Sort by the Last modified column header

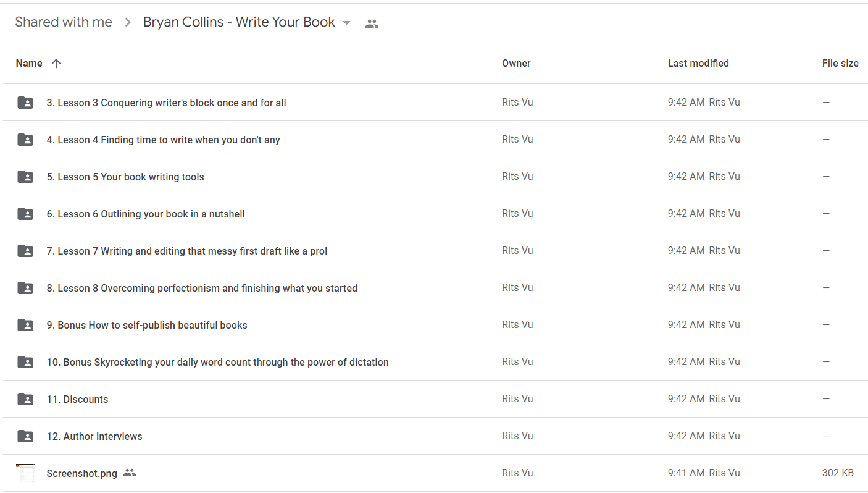click(x=698, y=63)
